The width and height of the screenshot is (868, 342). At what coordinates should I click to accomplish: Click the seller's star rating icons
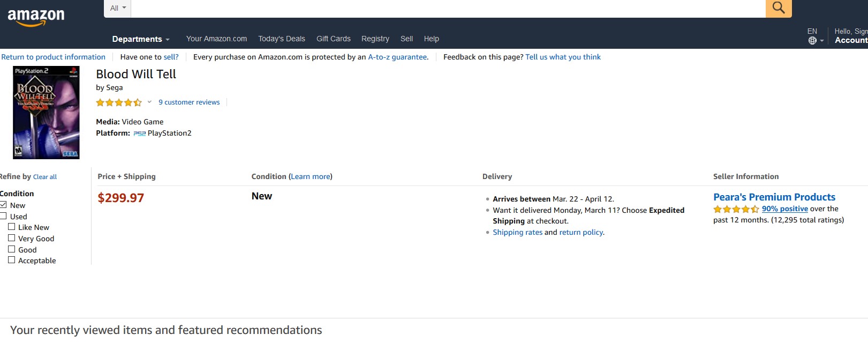click(736, 209)
